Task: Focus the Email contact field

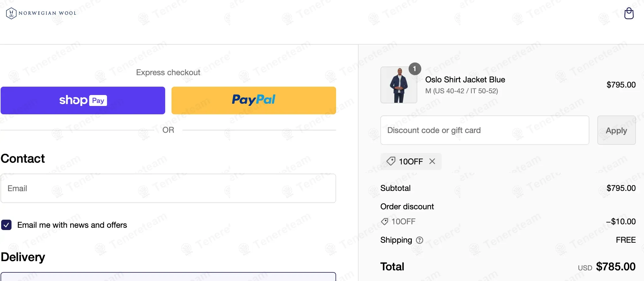Action: coord(168,188)
